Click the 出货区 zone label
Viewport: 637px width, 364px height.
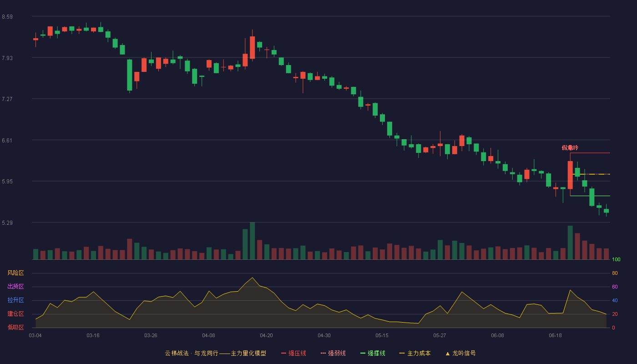pyautogui.click(x=15, y=287)
